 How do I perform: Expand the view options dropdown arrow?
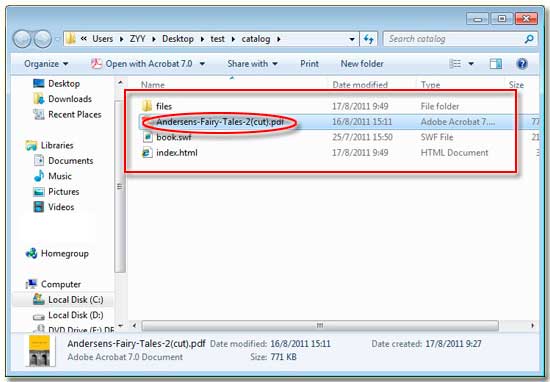point(471,64)
